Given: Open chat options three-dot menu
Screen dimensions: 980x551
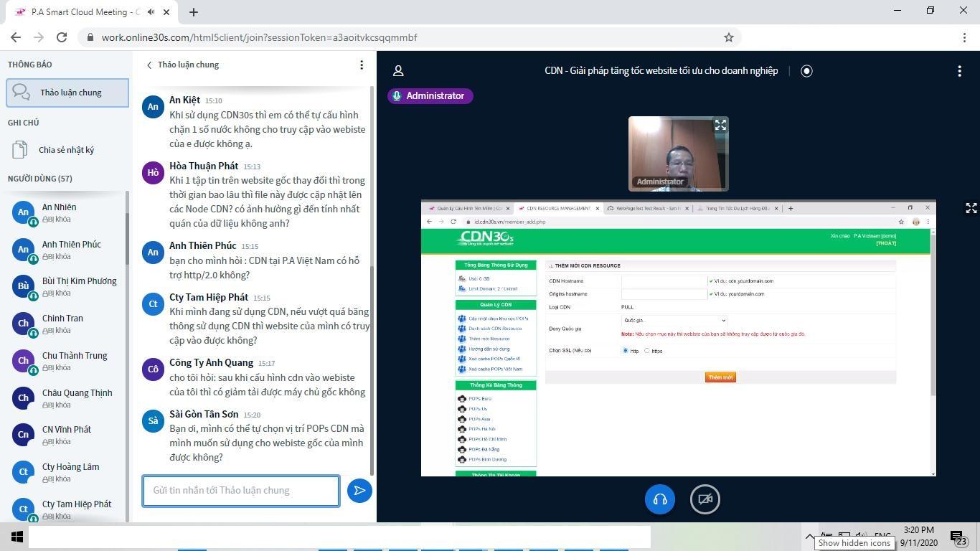Looking at the screenshot, I should [362, 65].
